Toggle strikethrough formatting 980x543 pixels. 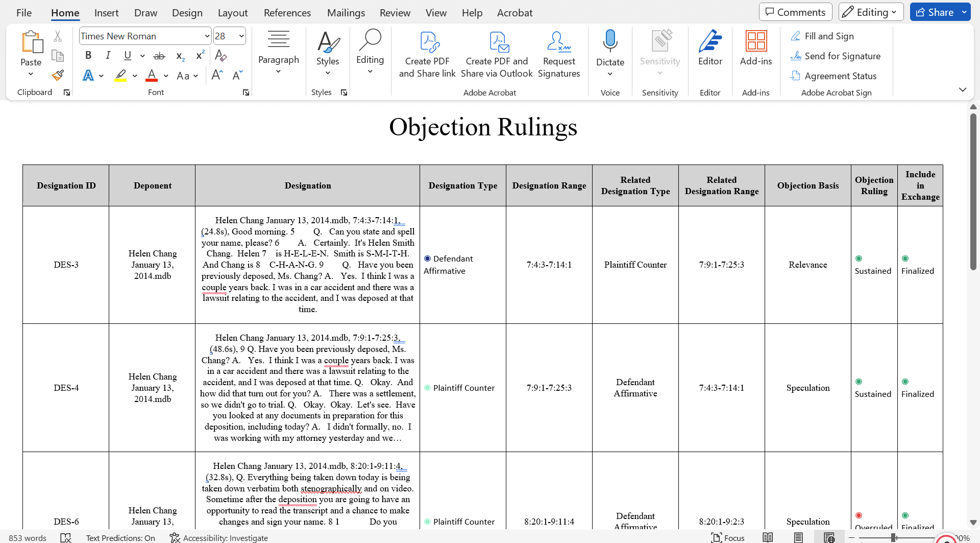click(159, 55)
